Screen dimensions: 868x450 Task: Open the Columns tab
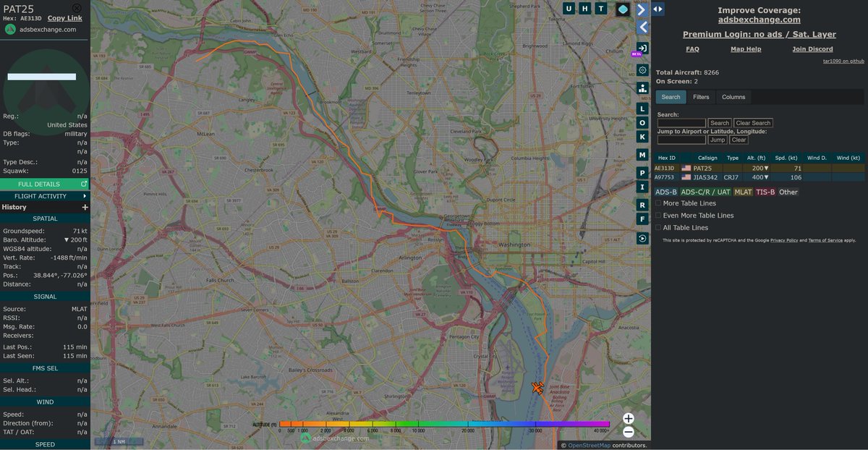click(x=733, y=97)
